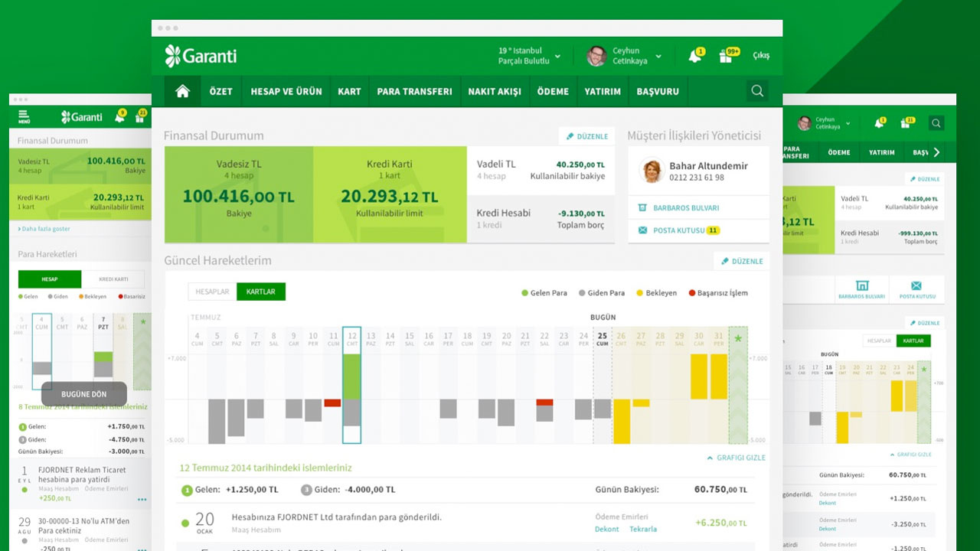Screen dimensions: 980x551
Task: Select the KREDI KARTI tab in the left window
Action: (x=113, y=279)
